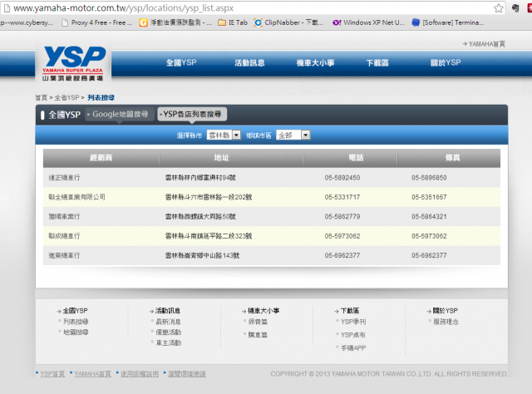Go to YAMAHA首頁 link at top right

[484, 44]
